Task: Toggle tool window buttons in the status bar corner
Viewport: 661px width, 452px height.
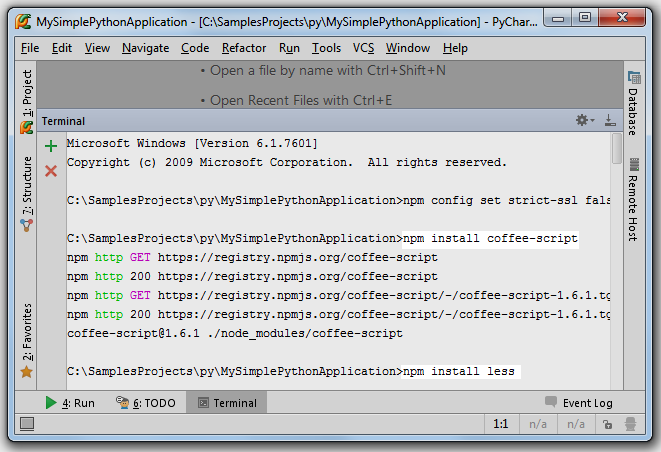Action: coord(27,423)
